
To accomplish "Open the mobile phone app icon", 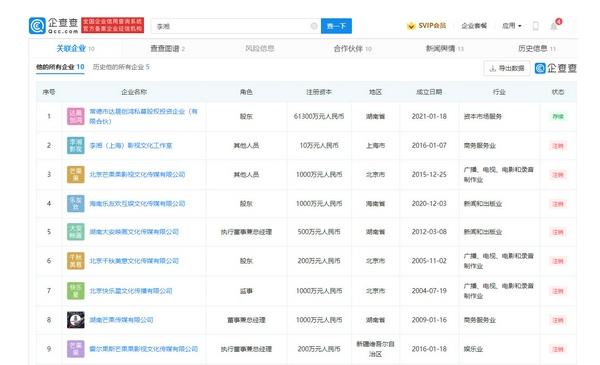I will [536, 26].
